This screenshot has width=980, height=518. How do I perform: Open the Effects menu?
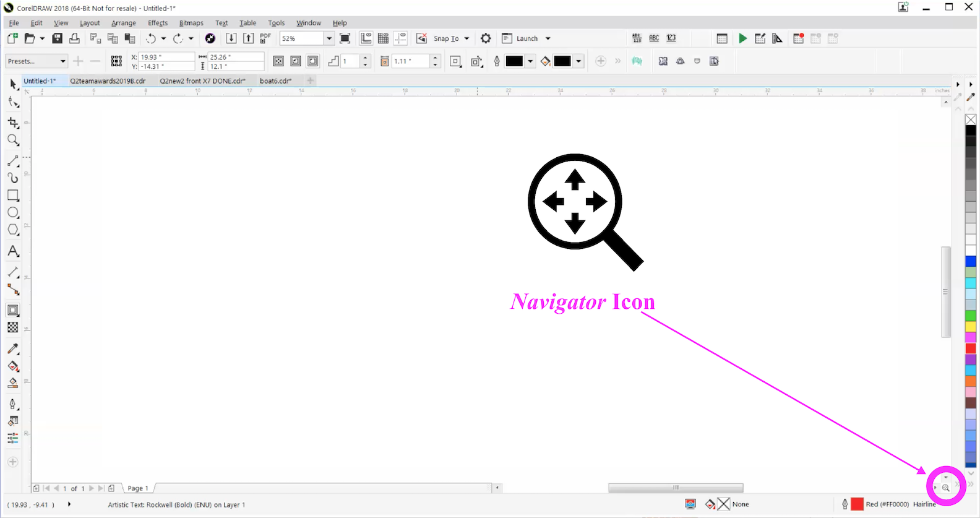158,23
